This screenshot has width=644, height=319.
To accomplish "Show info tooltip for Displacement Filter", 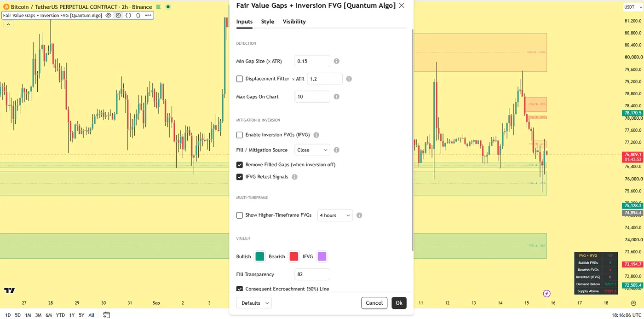I will click(x=349, y=79).
